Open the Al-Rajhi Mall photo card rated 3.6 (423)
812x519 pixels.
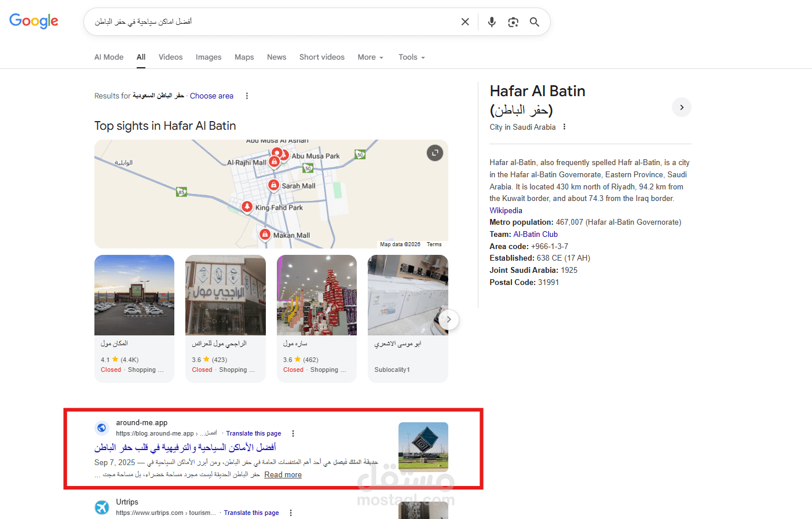click(225, 319)
